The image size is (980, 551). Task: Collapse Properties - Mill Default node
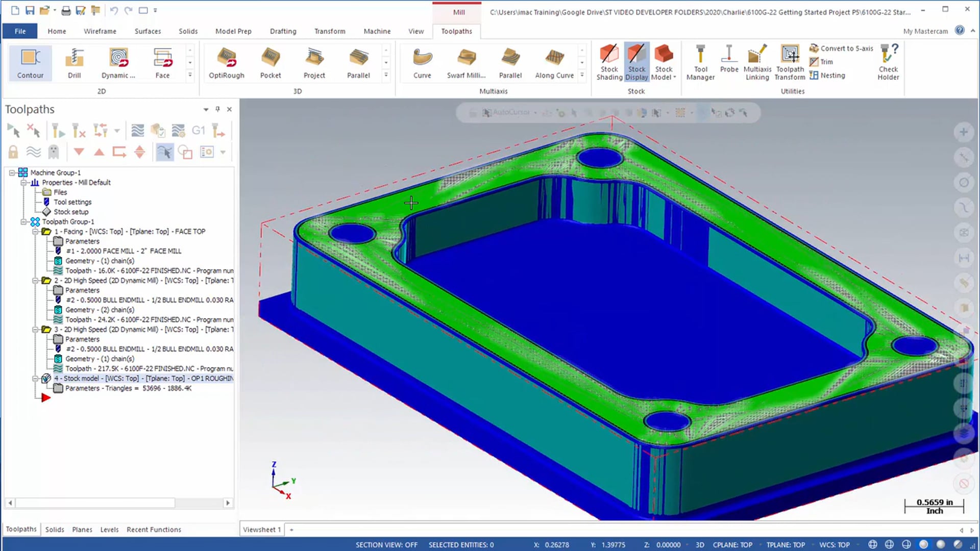click(23, 182)
